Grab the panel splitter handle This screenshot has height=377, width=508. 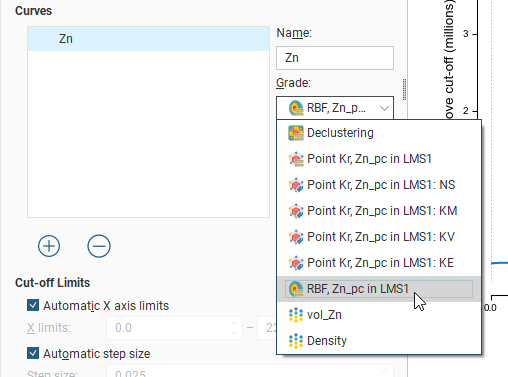pyautogui.click(x=404, y=89)
